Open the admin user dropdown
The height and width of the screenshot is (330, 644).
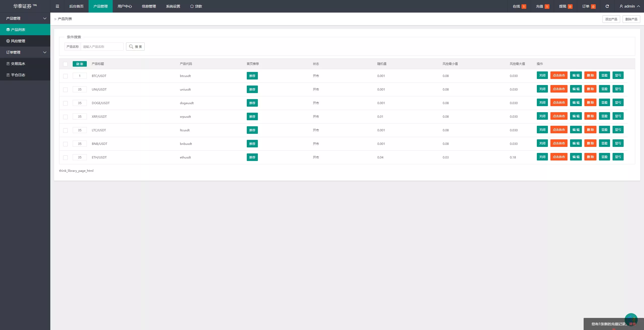pos(630,6)
